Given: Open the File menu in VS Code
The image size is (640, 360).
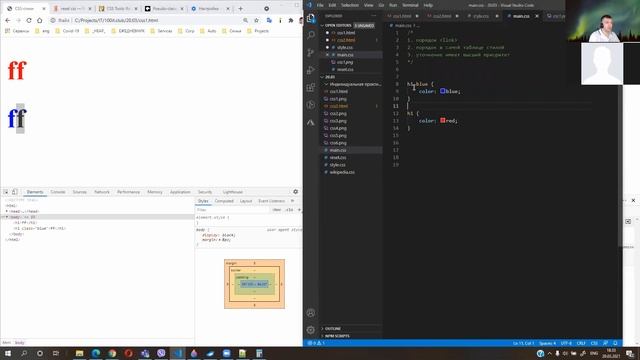Looking at the screenshot, I should pos(320,5).
